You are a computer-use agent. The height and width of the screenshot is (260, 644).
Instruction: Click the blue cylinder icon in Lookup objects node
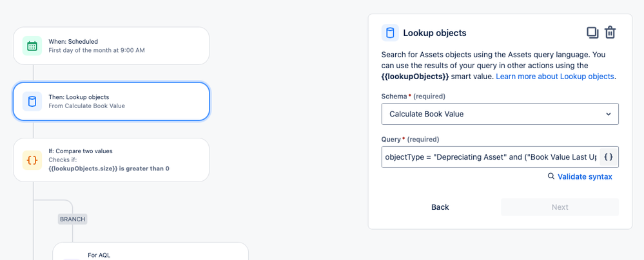pyautogui.click(x=32, y=101)
